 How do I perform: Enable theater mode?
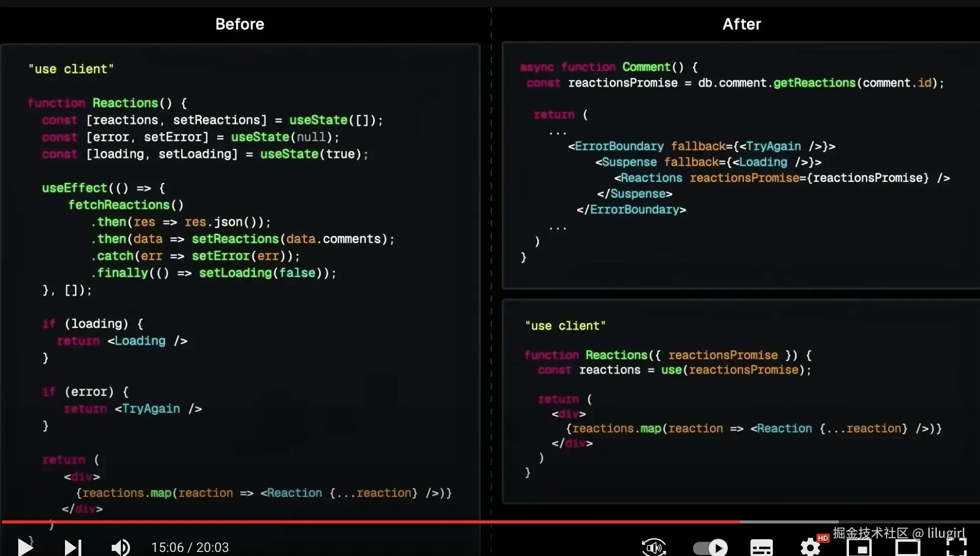coord(907,548)
